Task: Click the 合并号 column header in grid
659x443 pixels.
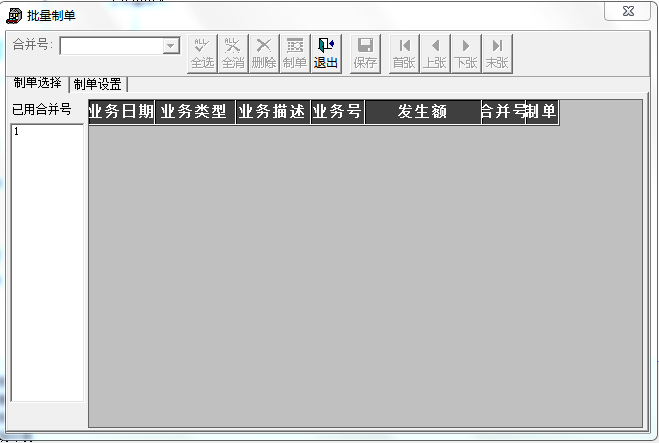Action: (x=503, y=112)
